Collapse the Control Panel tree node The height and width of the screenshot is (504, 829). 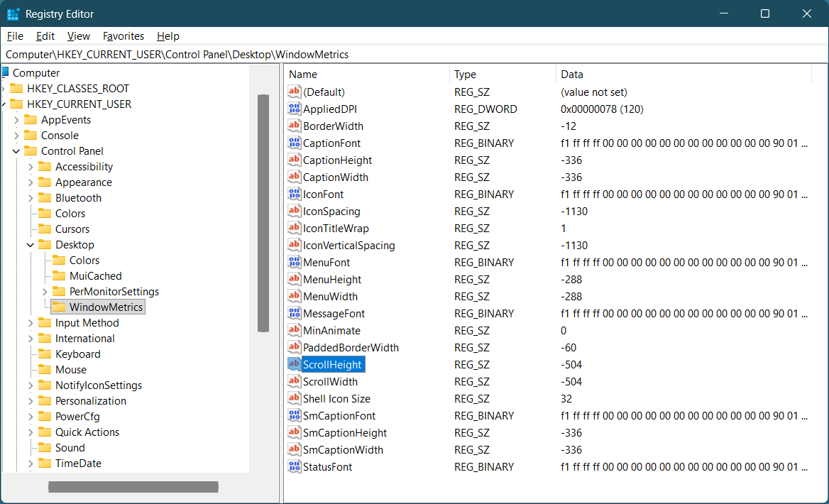tap(16, 151)
